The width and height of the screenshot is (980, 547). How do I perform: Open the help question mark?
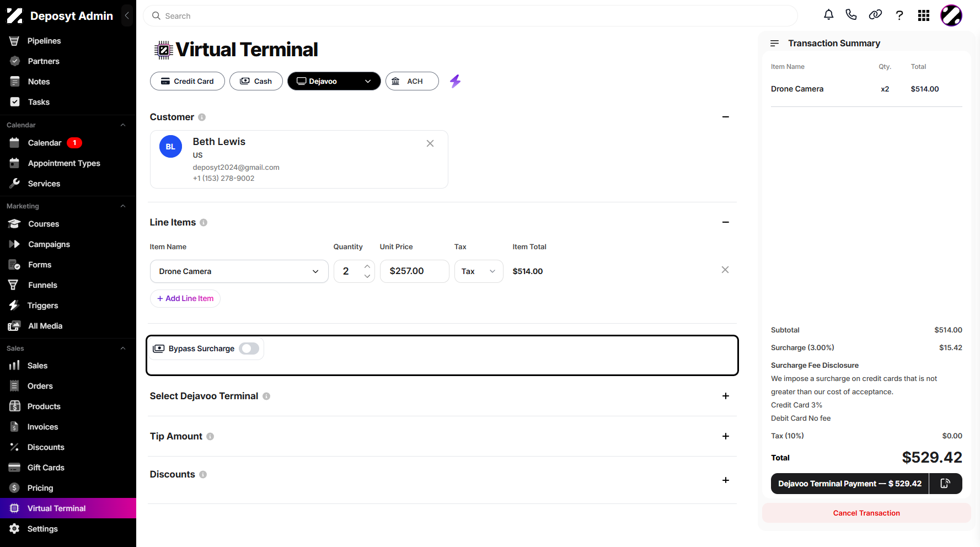pos(899,15)
